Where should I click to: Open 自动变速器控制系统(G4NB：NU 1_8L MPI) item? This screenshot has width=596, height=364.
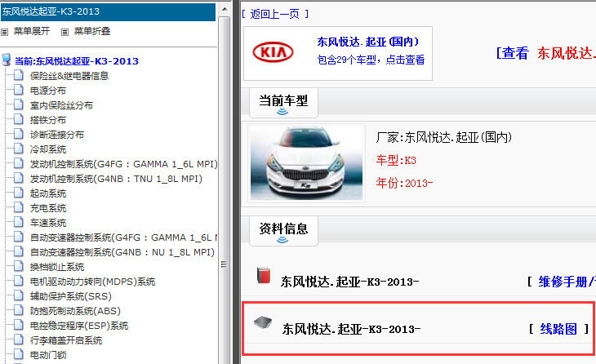[x=122, y=252]
